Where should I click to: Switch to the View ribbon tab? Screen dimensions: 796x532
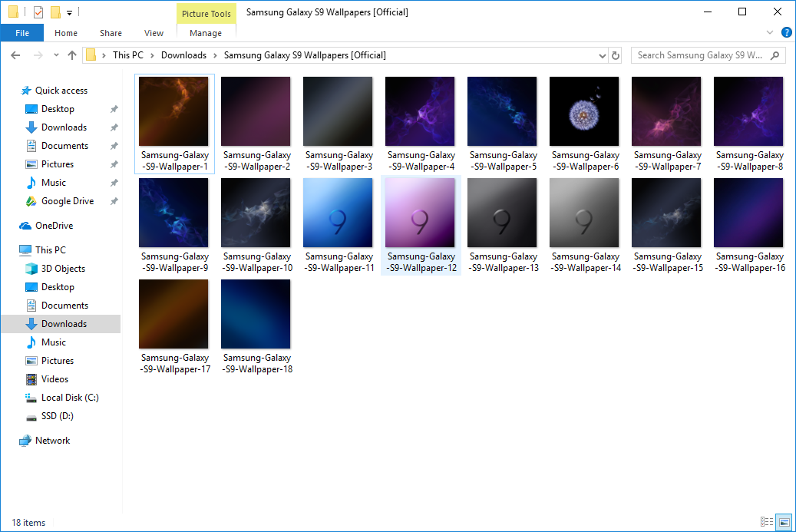pyautogui.click(x=154, y=33)
